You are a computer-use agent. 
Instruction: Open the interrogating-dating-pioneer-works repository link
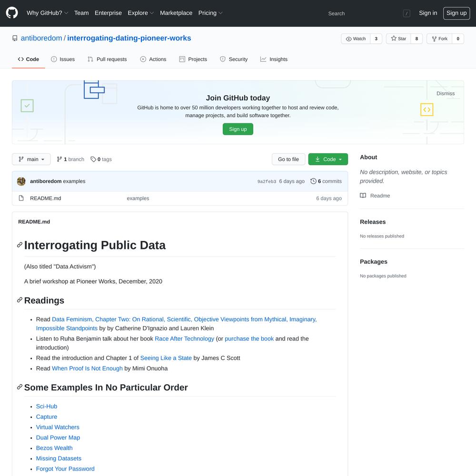129,38
